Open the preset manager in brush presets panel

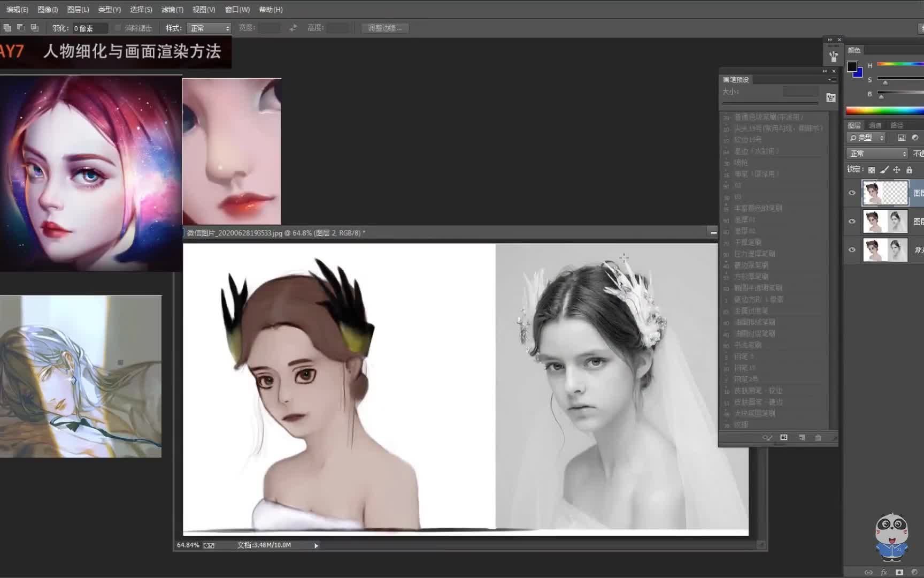[784, 438]
